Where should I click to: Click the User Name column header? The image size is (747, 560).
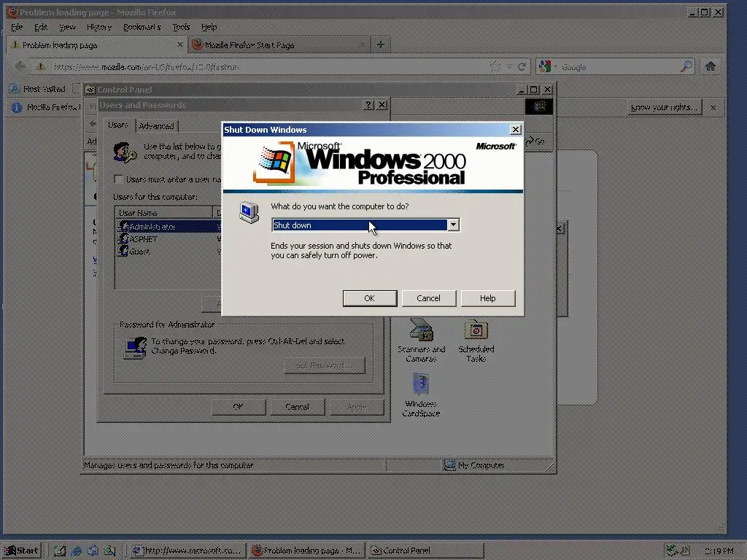click(164, 213)
